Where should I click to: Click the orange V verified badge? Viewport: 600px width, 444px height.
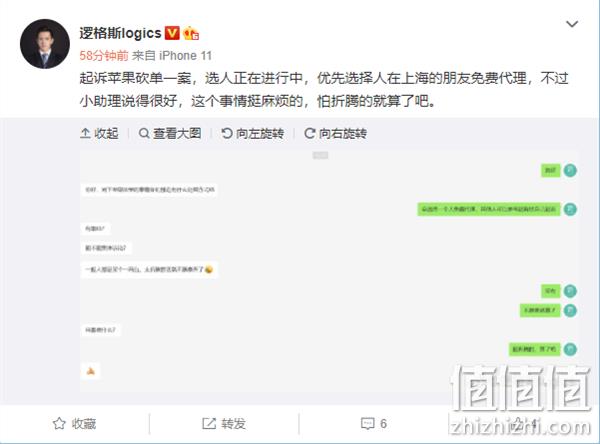point(172,33)
